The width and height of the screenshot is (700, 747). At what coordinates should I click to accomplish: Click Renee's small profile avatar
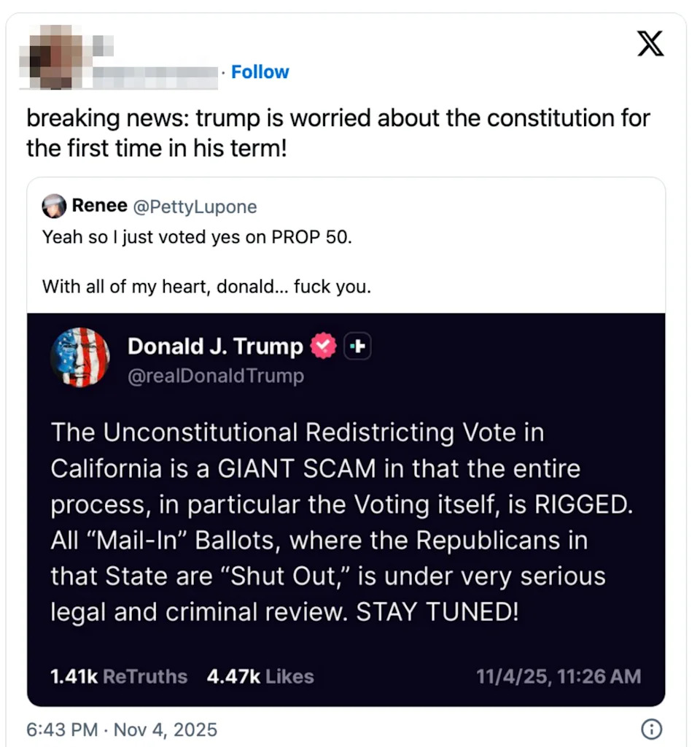54,207
